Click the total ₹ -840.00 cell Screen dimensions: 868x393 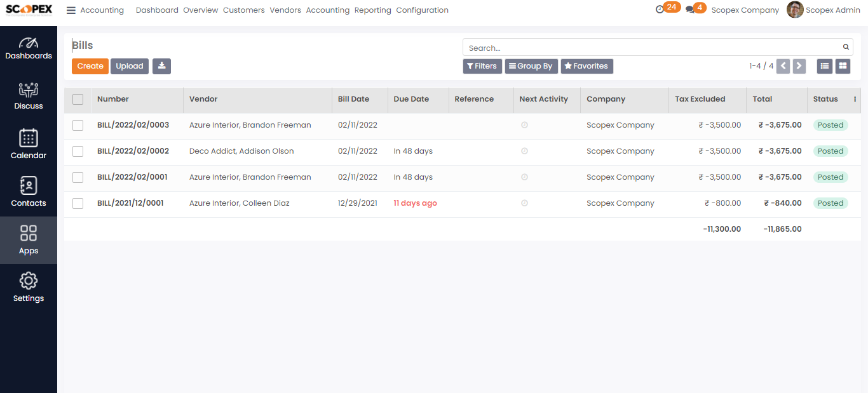pos(783,203)
